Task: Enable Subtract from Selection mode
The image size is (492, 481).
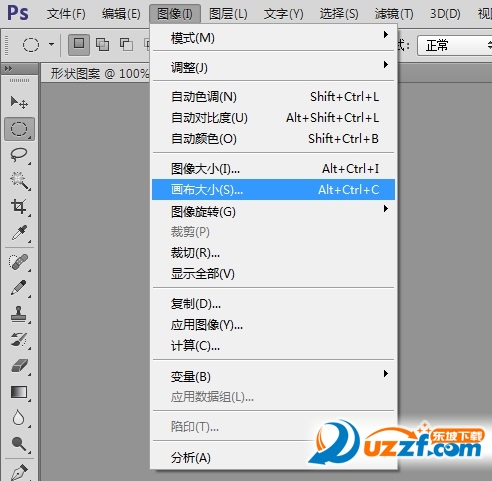Action: (x=126, y=44)
